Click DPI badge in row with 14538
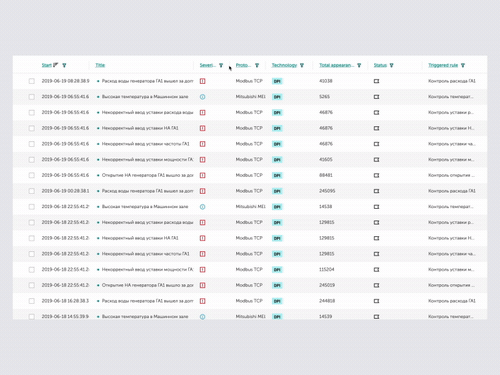The height and width of the screenshot is (375, 500). 277,207
